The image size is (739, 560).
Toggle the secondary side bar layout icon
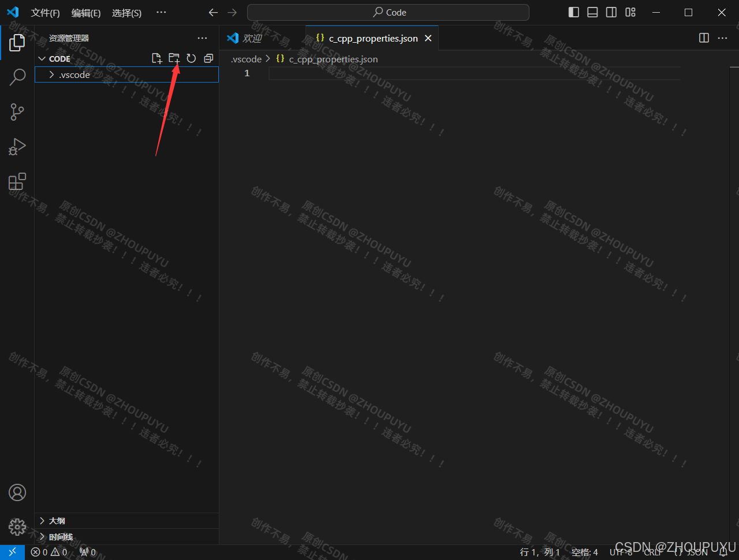[611, 13]
